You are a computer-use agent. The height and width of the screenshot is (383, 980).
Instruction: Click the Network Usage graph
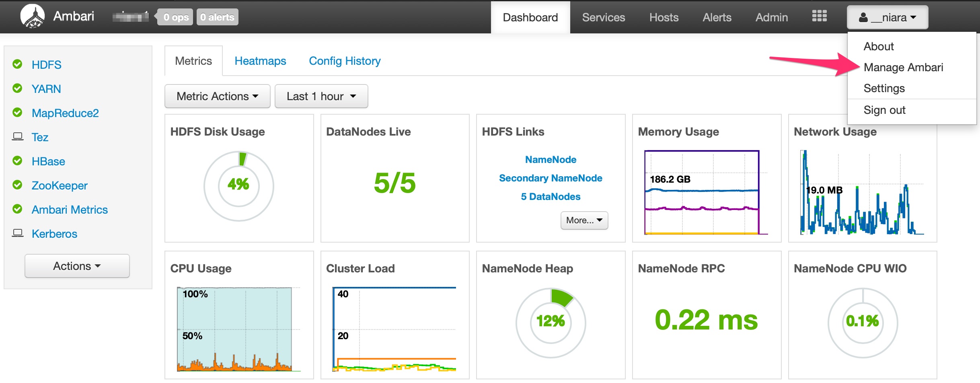(x=862, y=192)
